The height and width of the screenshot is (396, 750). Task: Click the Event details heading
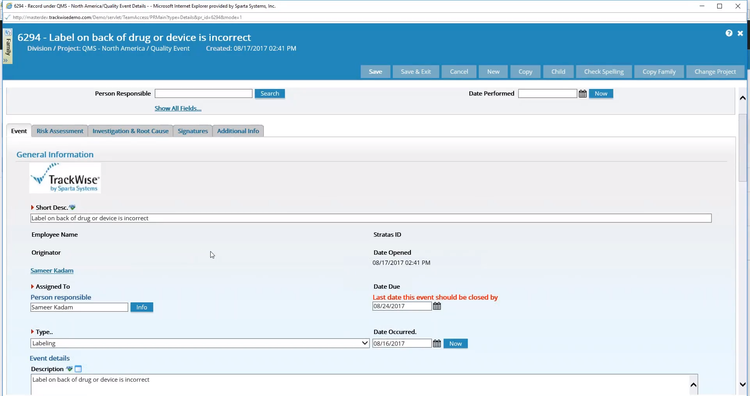point(50,358)
